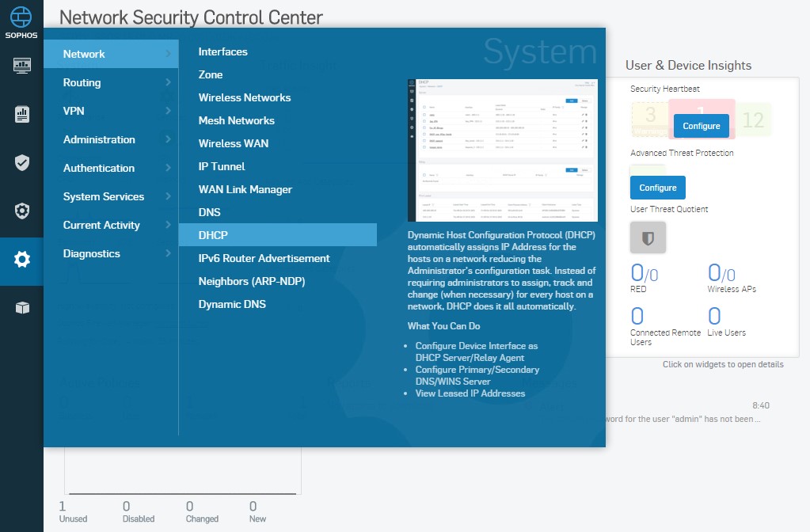Screen dimensions: 810x532
Task: Click Configure under Advanced Threat Protection
Action: (x=658, y=188)
